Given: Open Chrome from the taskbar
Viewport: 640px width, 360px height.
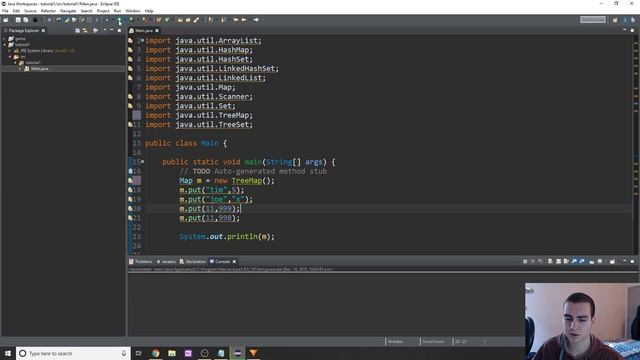Looking at the screenshot, I should click(x=156, y=353).
